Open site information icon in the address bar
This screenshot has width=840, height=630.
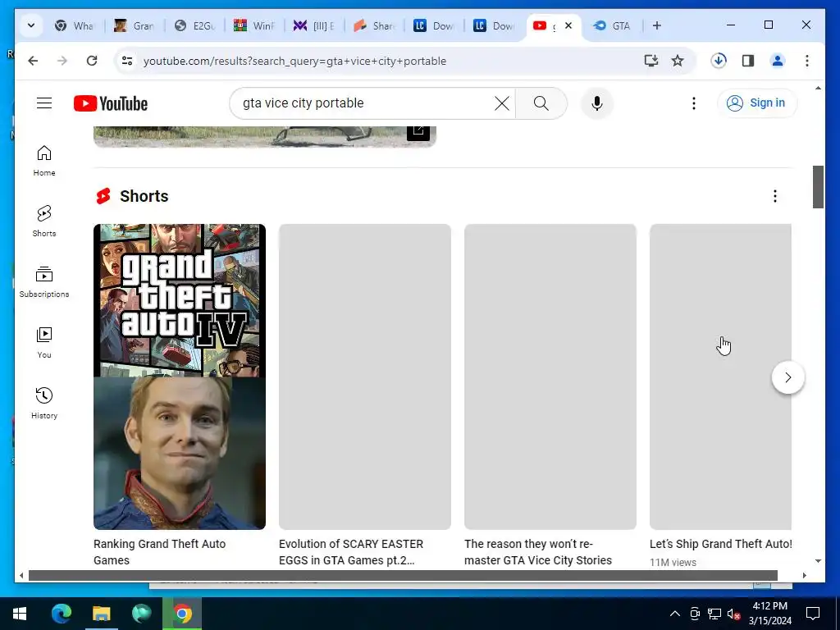coord(127,61)
